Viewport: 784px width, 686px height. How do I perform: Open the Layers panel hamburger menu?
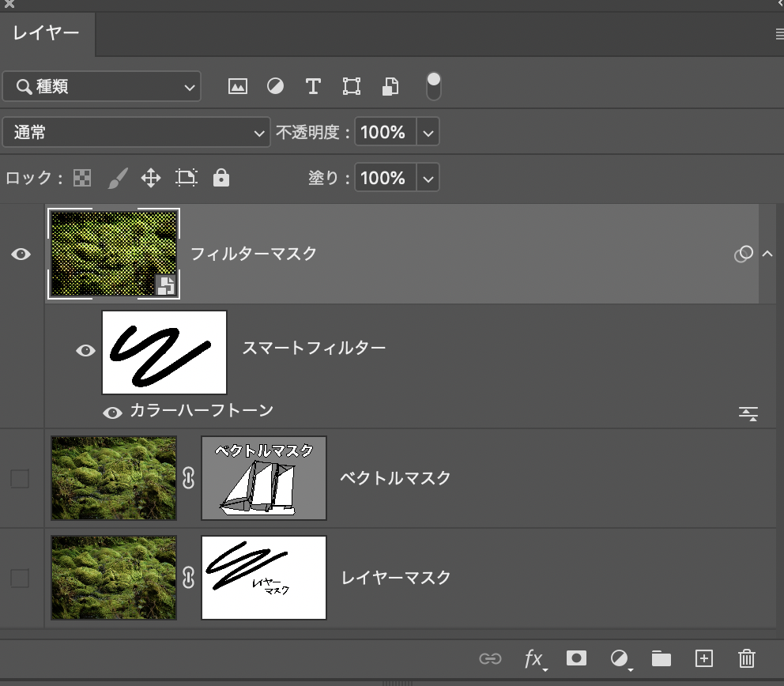[x=779, y=34]
